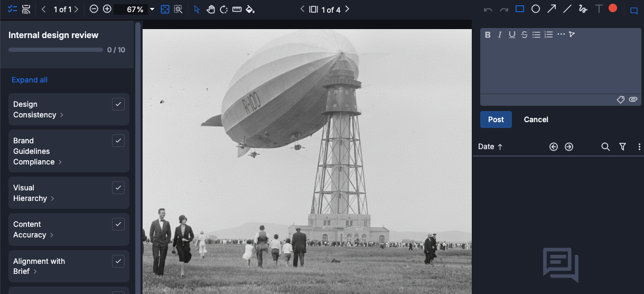Sort comments by Date
This screenshot has width=644, height=294.
[490, 146]
